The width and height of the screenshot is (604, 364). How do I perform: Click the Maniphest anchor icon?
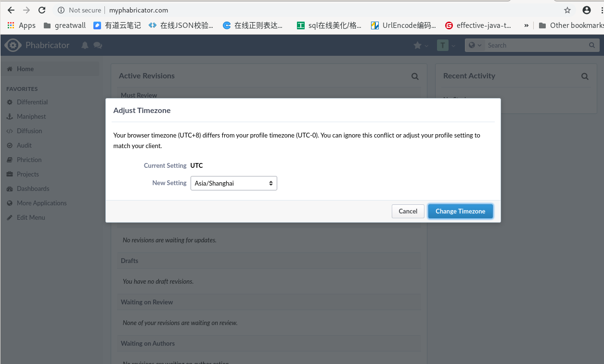pos(11,116)
